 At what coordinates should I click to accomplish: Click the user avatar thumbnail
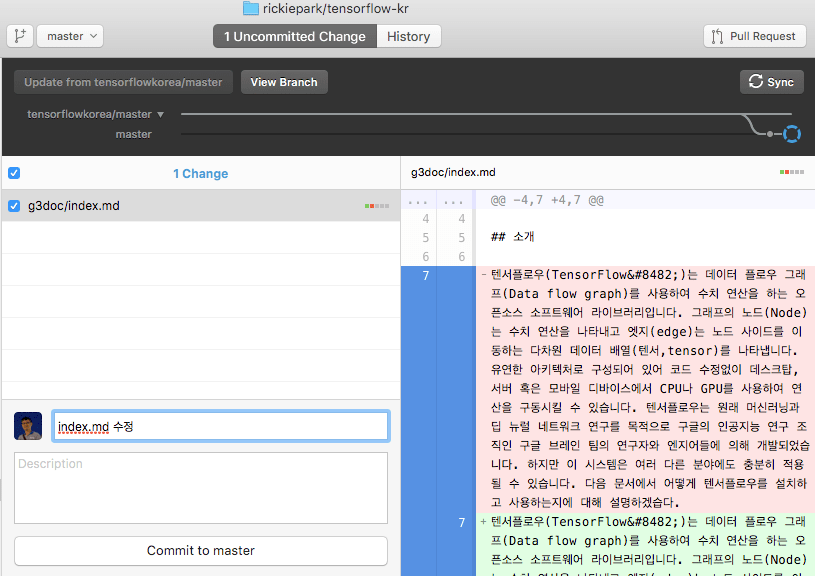(x=28, y=426)
